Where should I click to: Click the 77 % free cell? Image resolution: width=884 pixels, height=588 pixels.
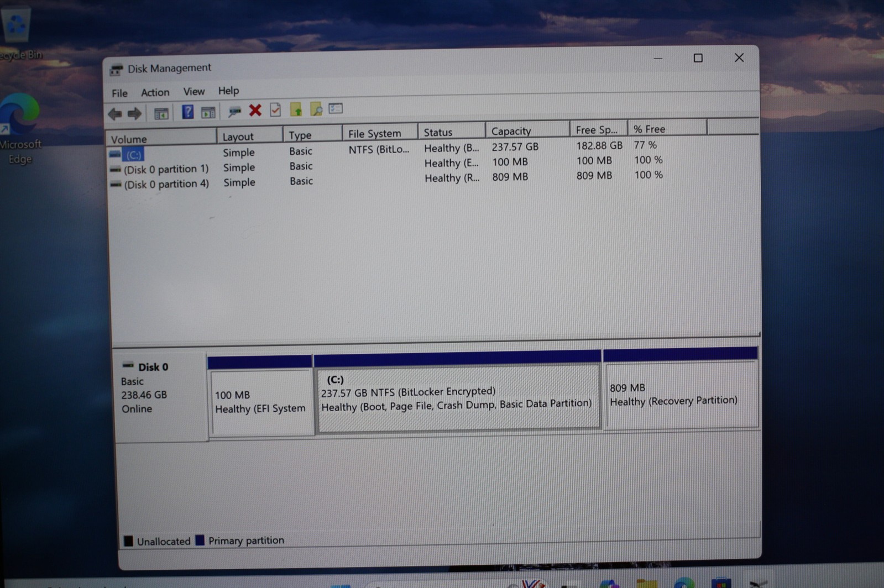pos(645,145)
